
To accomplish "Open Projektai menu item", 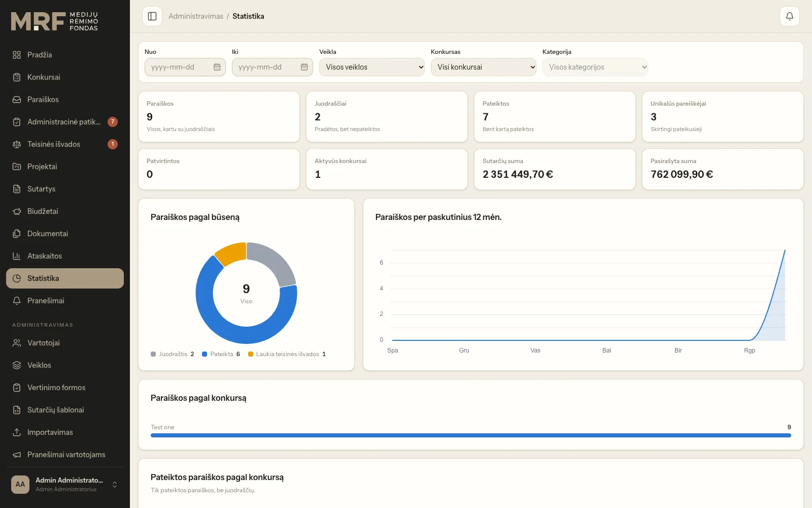I will point(65,167).
